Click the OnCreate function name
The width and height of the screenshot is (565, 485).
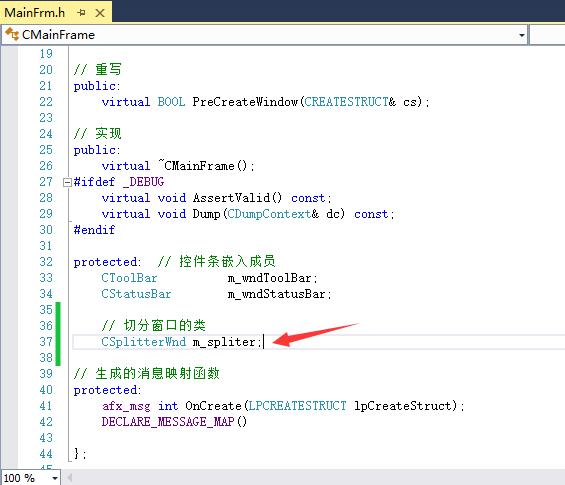pos(213,406)
